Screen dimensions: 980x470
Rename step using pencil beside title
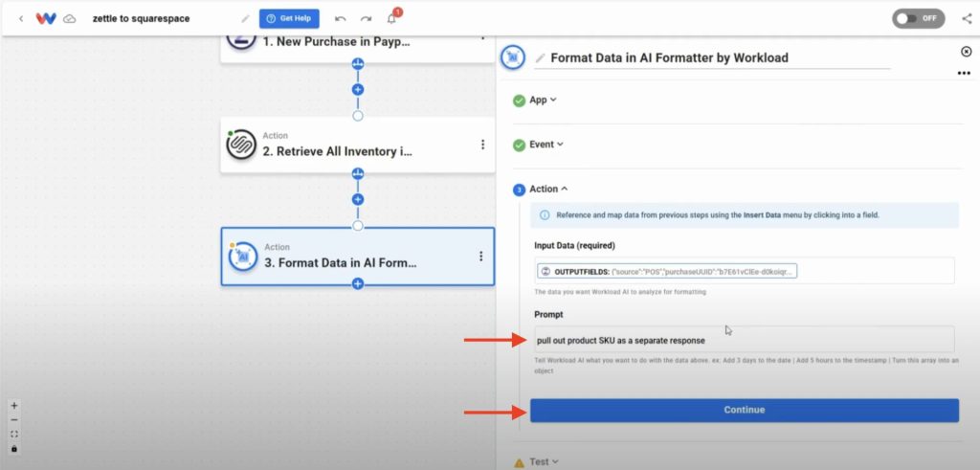click(x=541, y=58)
